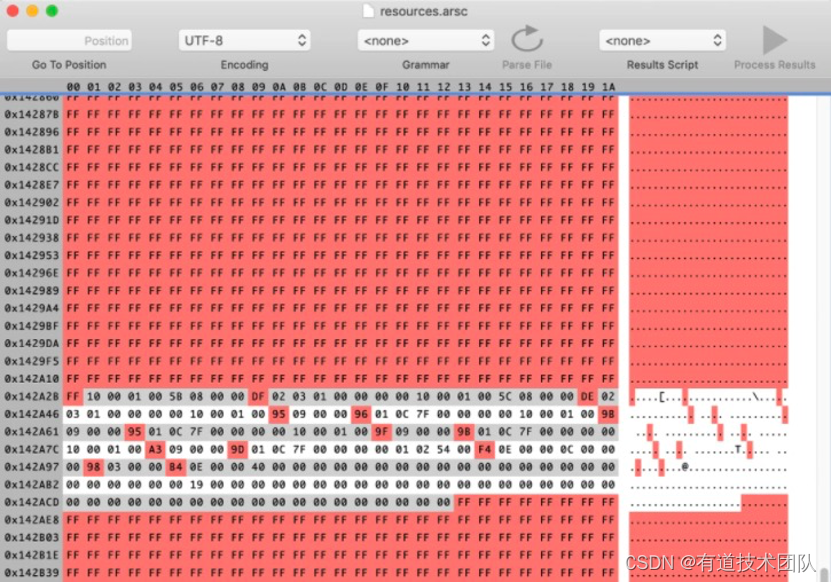Select byte F4 in row 0x142A7C
832x582 pixels.
(485, 449)
